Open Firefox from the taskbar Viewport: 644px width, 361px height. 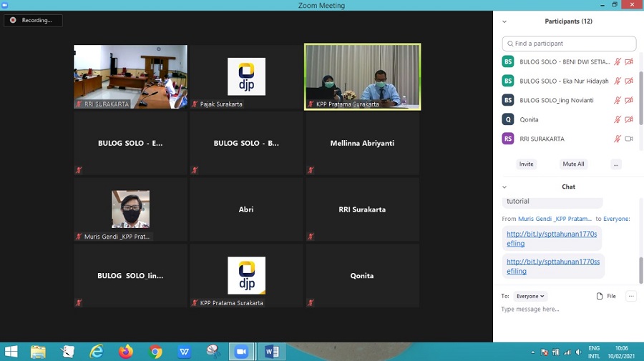126,352
